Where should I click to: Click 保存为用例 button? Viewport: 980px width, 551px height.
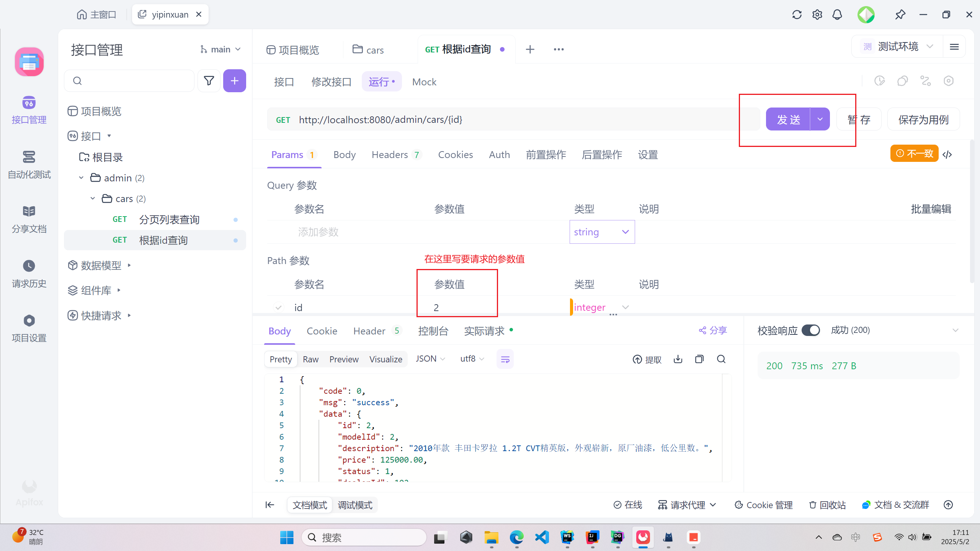coord(923,119)
